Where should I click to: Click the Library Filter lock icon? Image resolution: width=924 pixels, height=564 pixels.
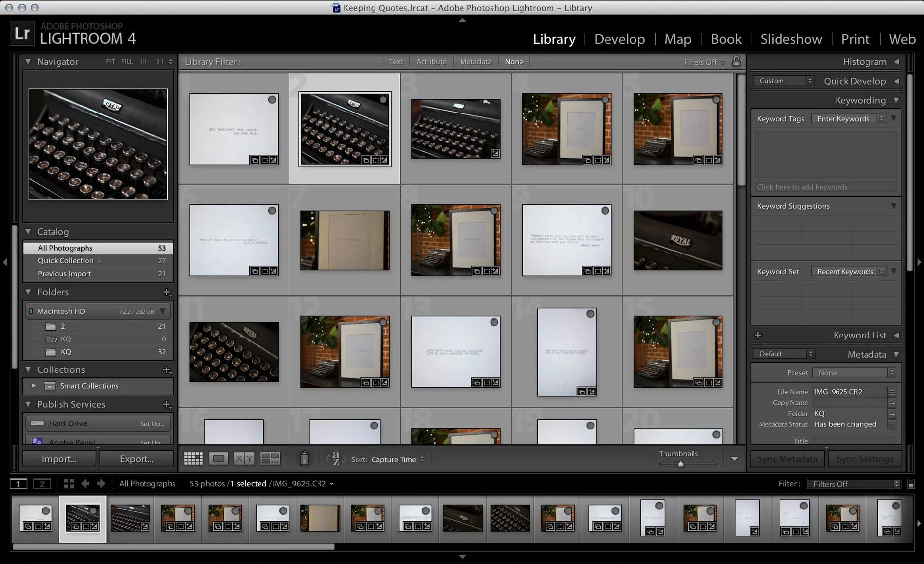coord(736,61)
